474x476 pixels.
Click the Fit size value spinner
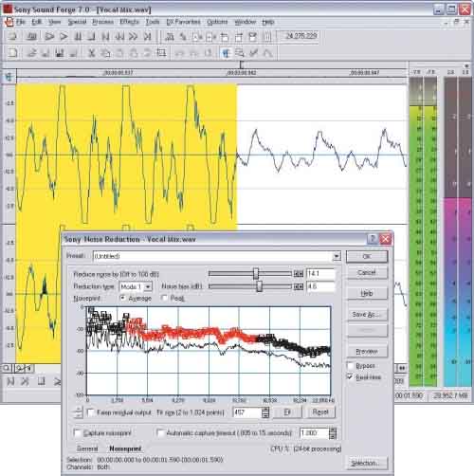(x=265, y=412)
